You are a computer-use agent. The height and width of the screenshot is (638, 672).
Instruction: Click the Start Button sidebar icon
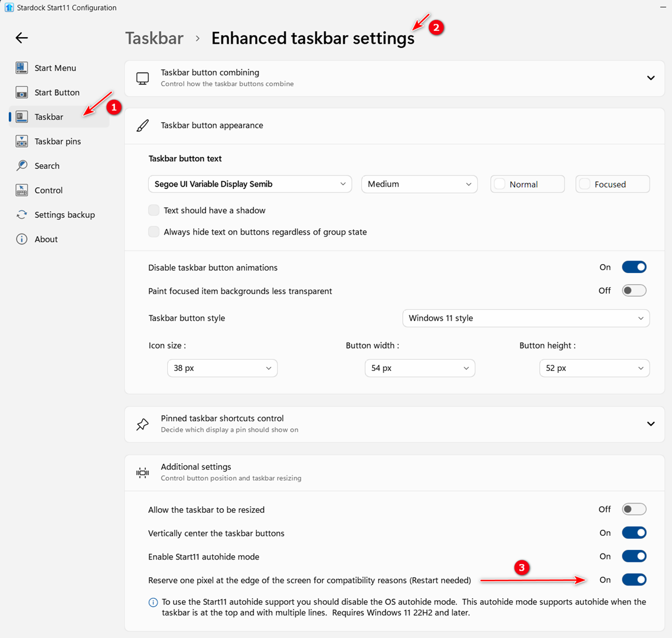point(22,92)
